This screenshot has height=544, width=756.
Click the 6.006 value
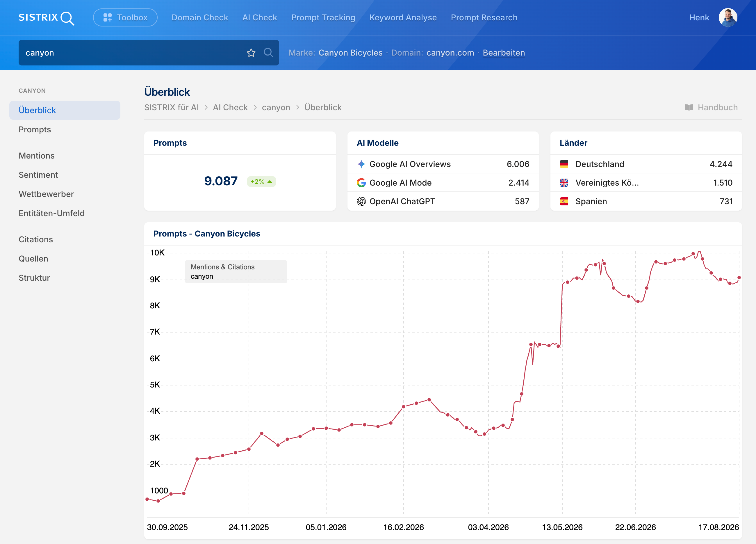(x=518, y=164)
